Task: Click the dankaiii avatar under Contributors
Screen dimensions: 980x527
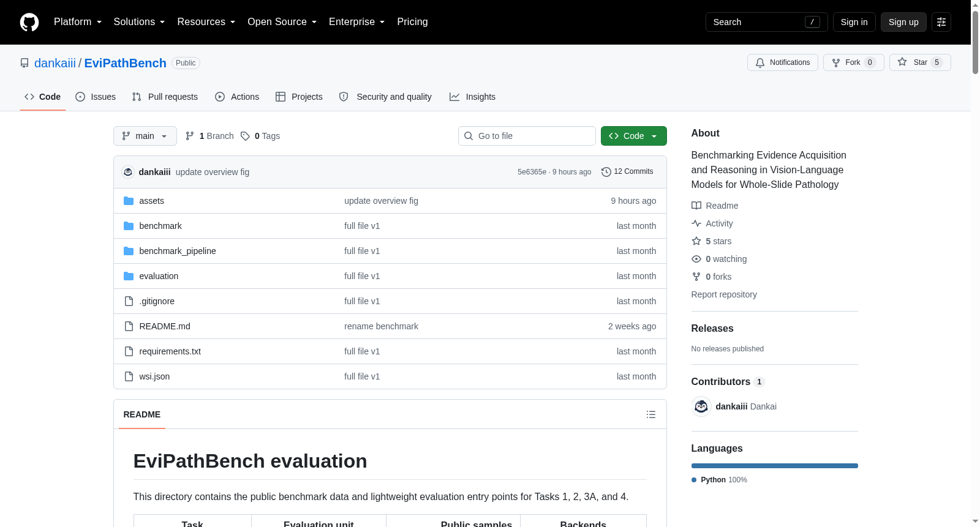Action: (701, 406)
